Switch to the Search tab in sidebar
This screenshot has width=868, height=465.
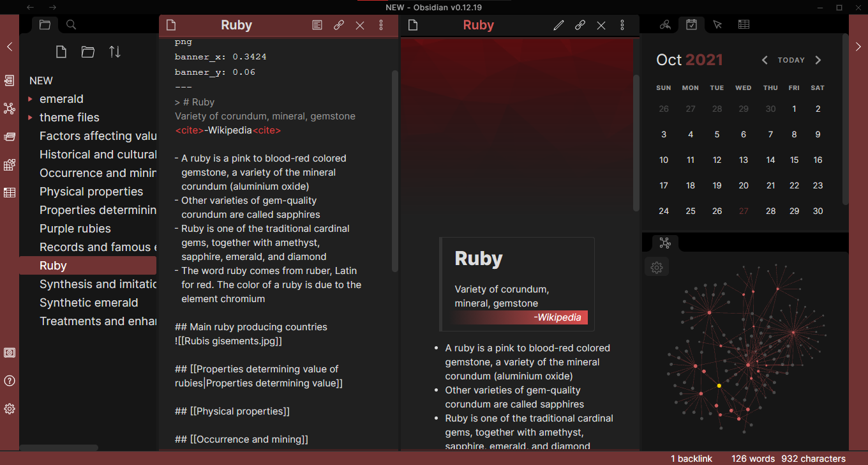coord(71,25)
